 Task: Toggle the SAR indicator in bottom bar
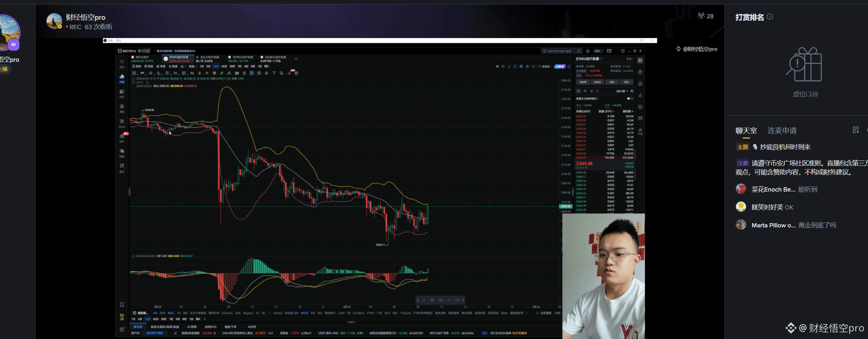pyautogui.click(x=238, y=313)
